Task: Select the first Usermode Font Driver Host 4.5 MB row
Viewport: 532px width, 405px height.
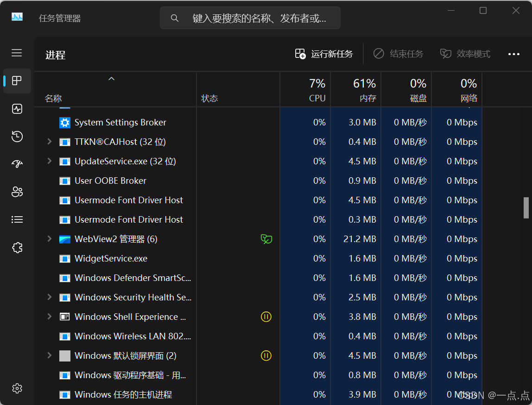Action: tap(258, 200)
